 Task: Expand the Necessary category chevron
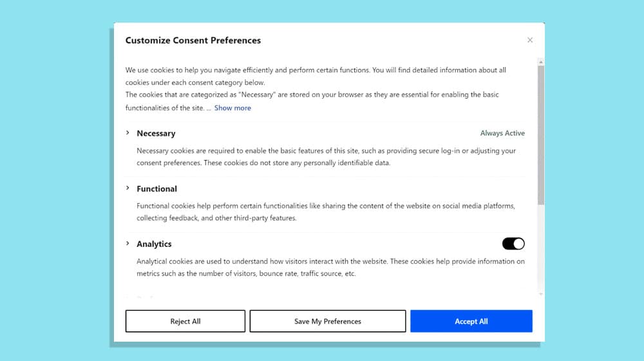coord(128,133)
